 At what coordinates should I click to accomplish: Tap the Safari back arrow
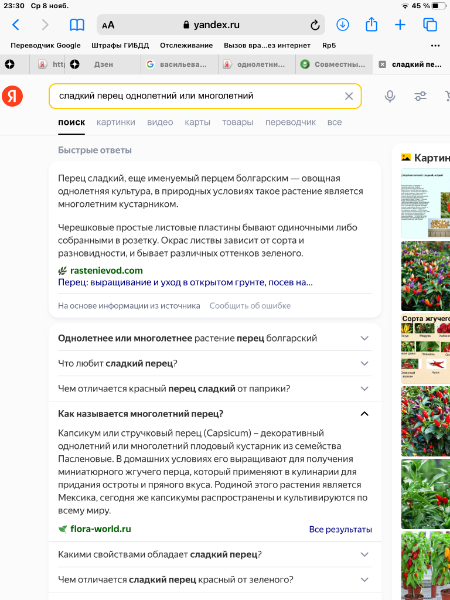[x=15, y=25]
